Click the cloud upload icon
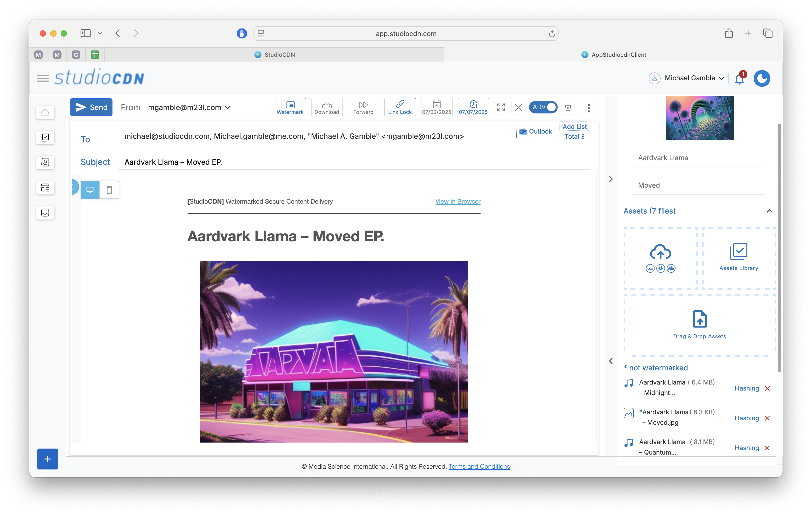The image size is (812, 516). (660, 252)
